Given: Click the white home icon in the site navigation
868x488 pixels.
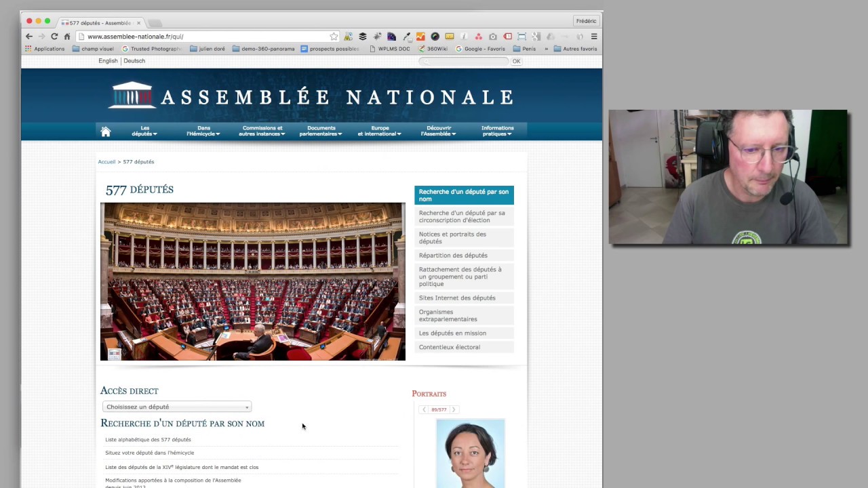Looking at the screenshot, I should point(106,131).
